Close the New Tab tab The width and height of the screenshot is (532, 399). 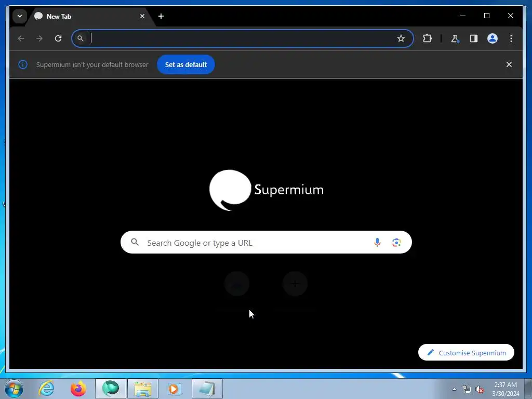[142, 16]
